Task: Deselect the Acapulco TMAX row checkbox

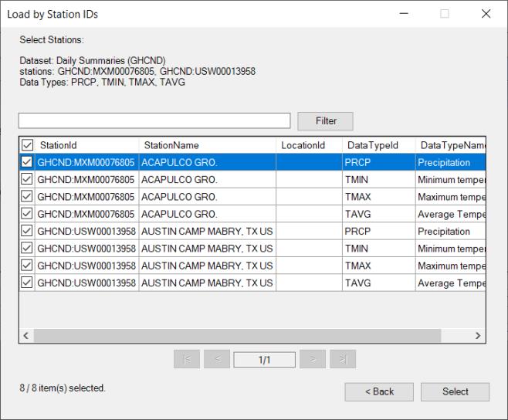Action: pyautogui.click(x=28, y=197)
